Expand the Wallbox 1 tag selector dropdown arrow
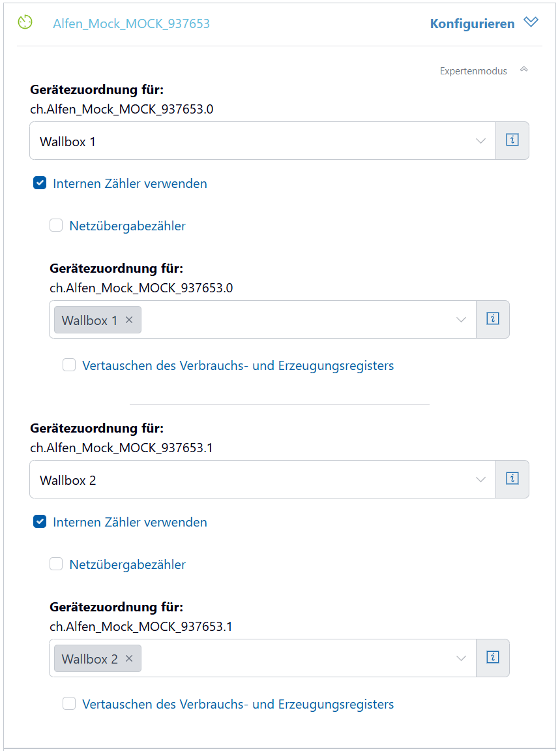The width and height of the screenshot is (560, 751). click(x=462, y=320)
